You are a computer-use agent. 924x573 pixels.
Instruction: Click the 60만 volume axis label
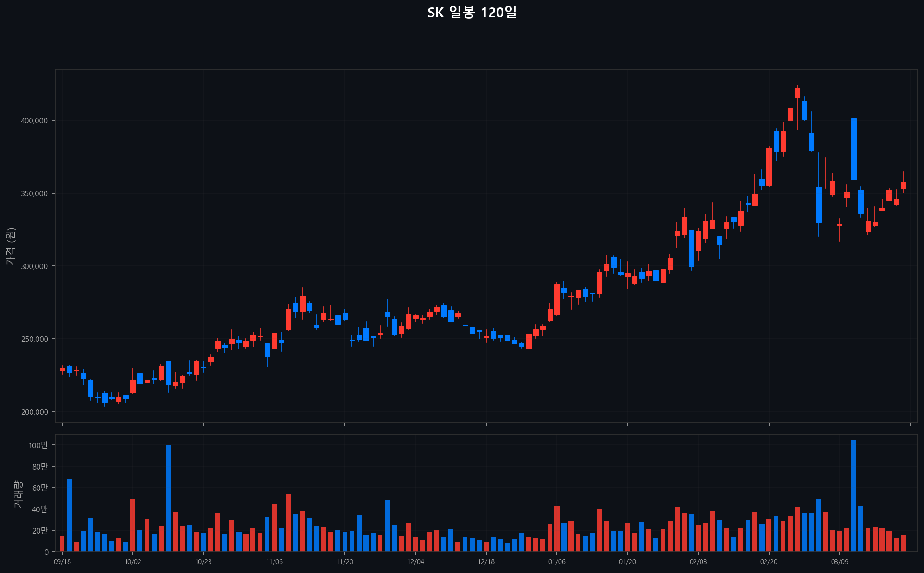tap(40, 488)
